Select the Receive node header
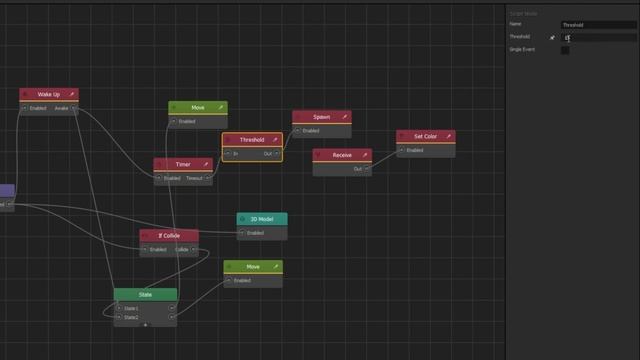Image resolution: width=640 pixels, height=360 pixels. (342, 155)
